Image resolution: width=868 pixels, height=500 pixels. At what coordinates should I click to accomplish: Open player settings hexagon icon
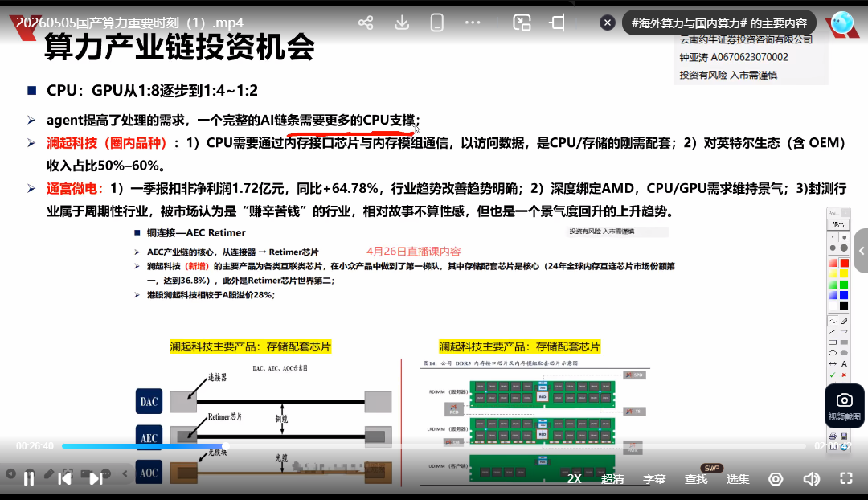click(x=776, y=479)
